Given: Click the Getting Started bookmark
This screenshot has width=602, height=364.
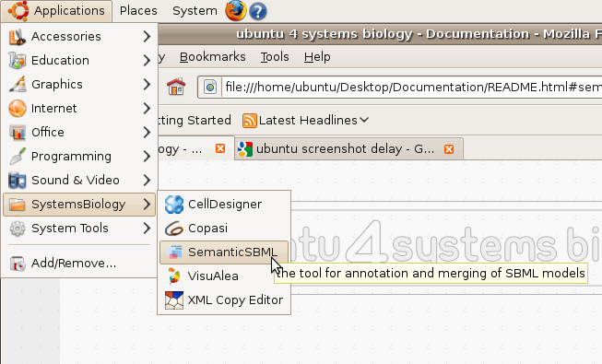Looking at the screenshot, I should tap(195, 120).
